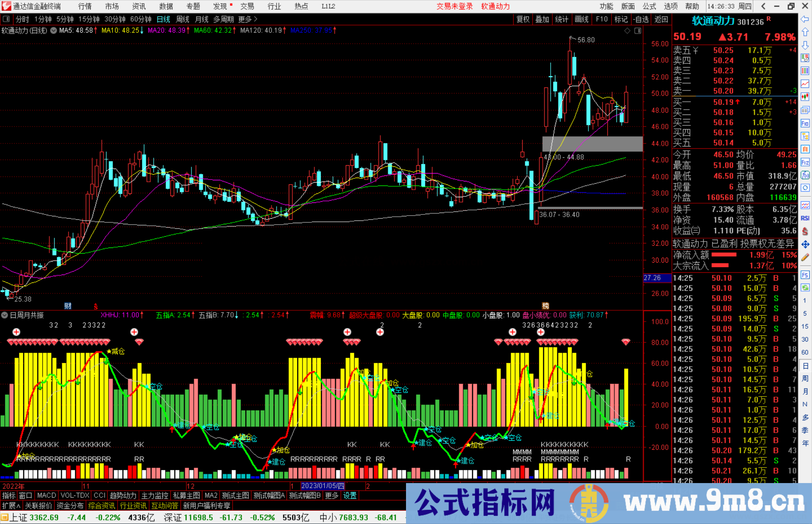Viewport: 812px width, 524px height.
Task: Open the F10 company info sidebar icon
Action: [805, 123]
